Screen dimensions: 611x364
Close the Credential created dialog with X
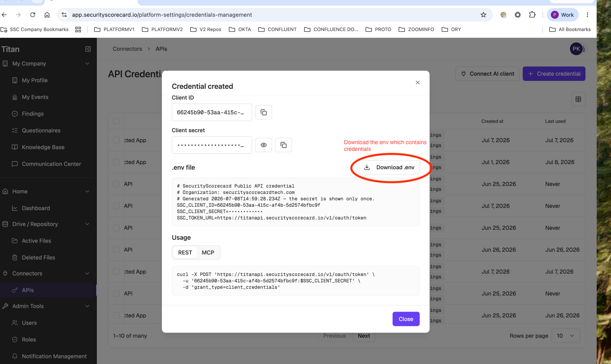[x=418, y=82]
